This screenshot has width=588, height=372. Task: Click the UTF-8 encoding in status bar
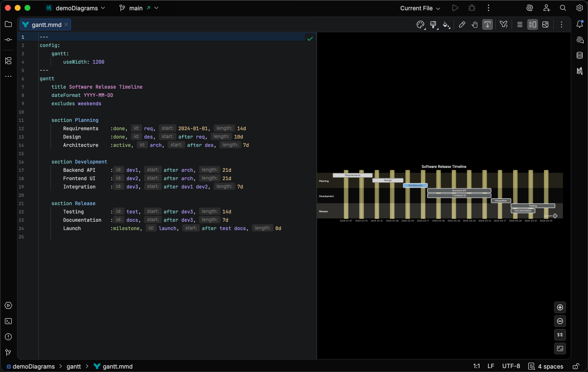[511, 366]
